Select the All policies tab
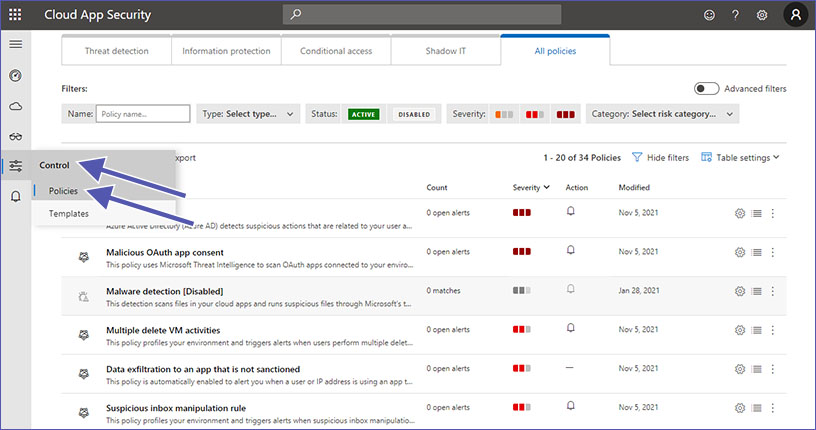 pos(555,51)
